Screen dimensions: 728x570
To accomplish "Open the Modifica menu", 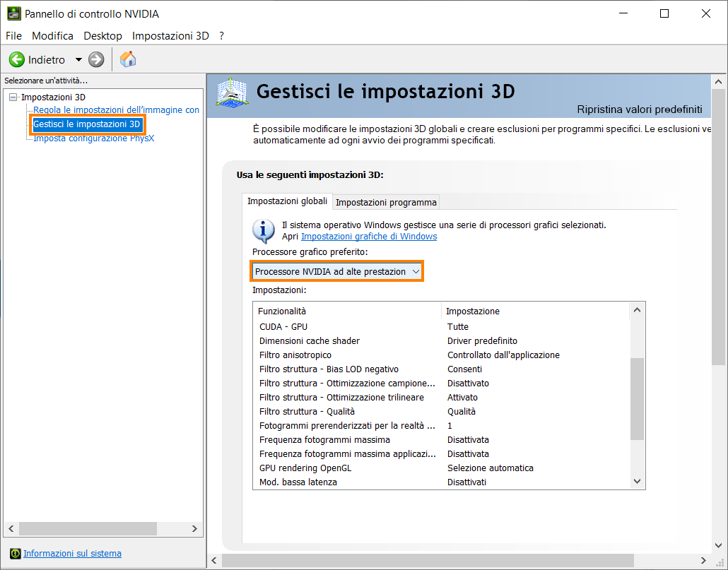I will [x=52, y=35].
